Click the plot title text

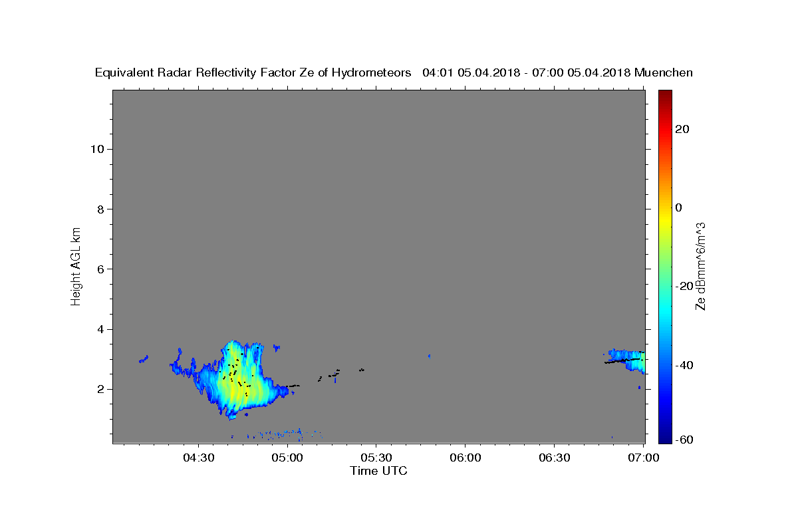point(394,72)
